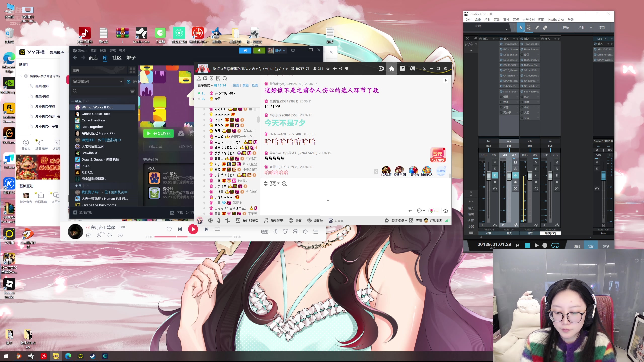Click the microphone icon in YY bottom bar
This screenshot has height=362, width=644.
[x=219, y=221]
